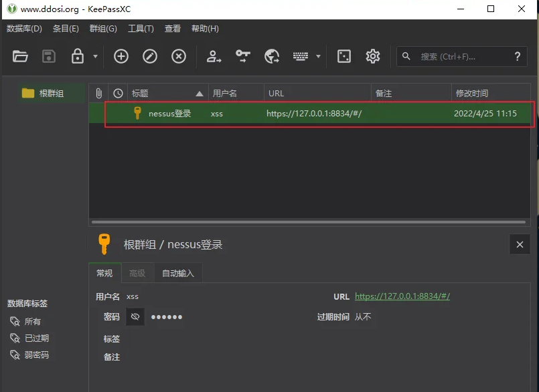Viewport: 539px width, 392px height.
Task: Sort by 用户名 column header
Action: pyautogui.click(x=236, y=93)
